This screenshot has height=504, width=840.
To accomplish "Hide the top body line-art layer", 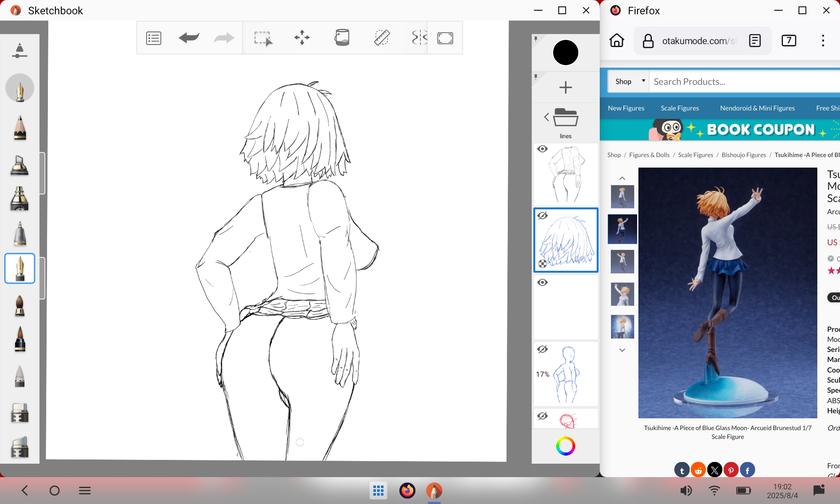I will tap(543, 149).
